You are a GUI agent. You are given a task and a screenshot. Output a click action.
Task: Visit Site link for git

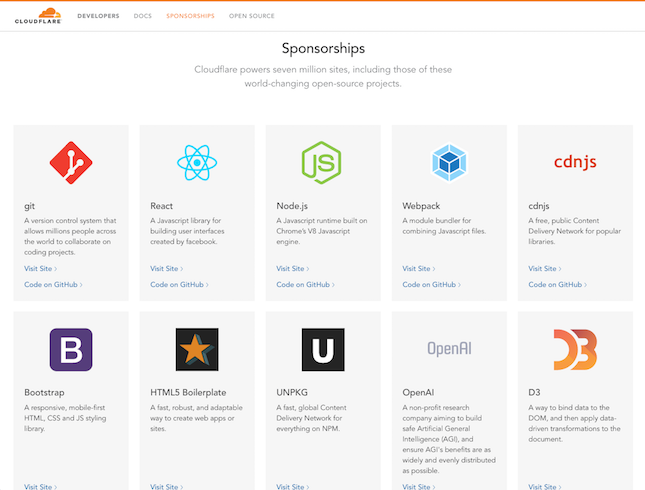(x=40, y=269)
